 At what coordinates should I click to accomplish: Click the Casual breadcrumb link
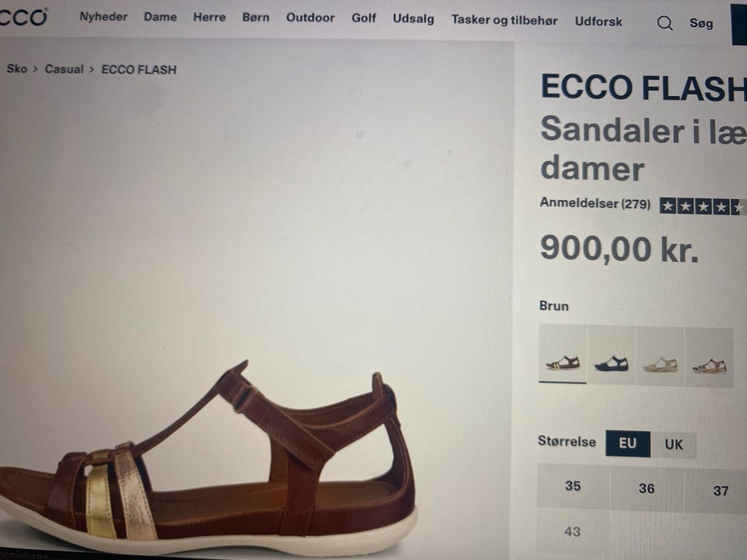(64, 69)
